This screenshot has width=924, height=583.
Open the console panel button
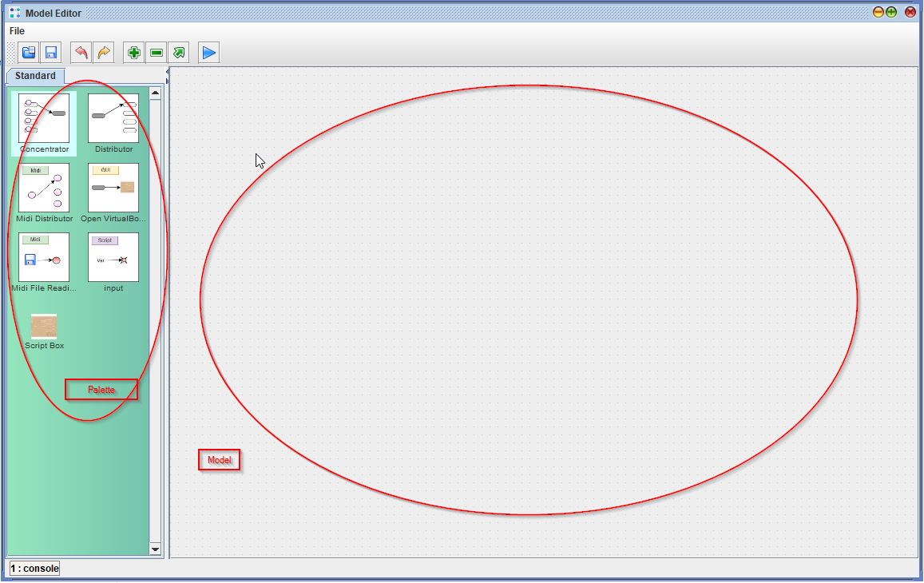point(34,569)
